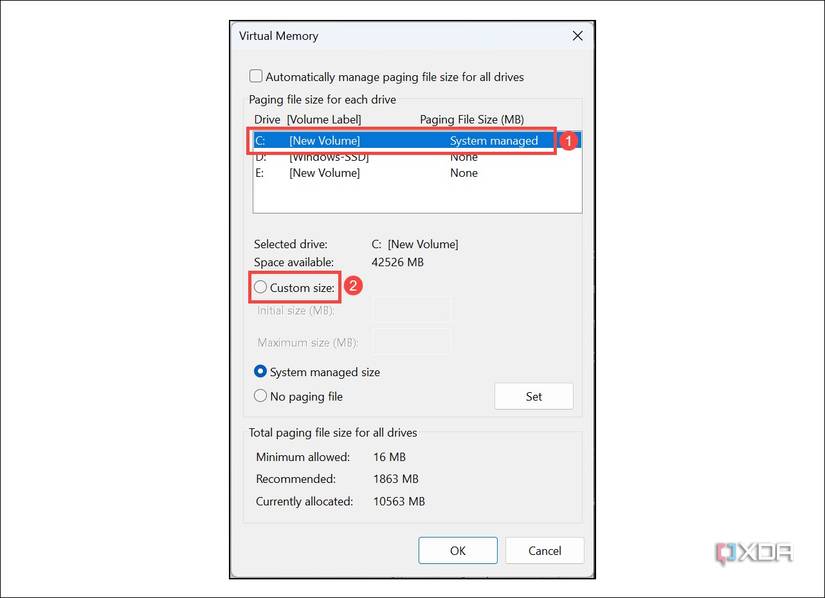
Task: Choose the Custom size radio button
Action: click(261, 287)
